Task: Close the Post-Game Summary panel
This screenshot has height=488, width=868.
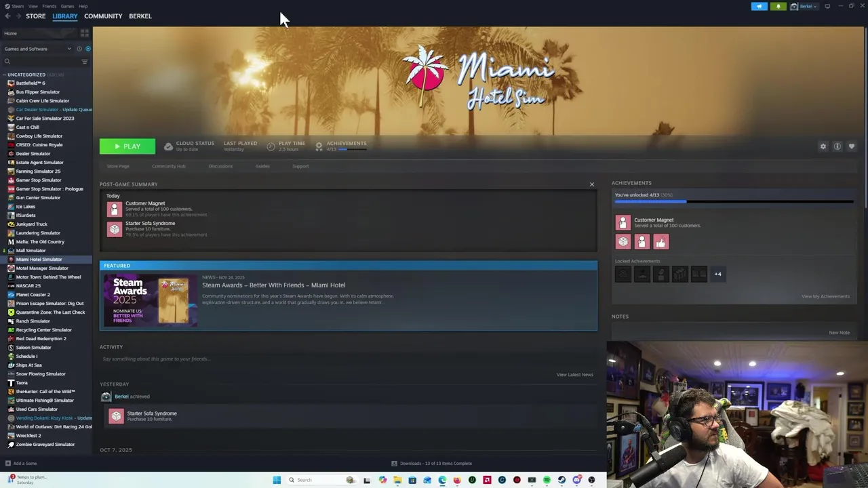Action: [591, 184]
